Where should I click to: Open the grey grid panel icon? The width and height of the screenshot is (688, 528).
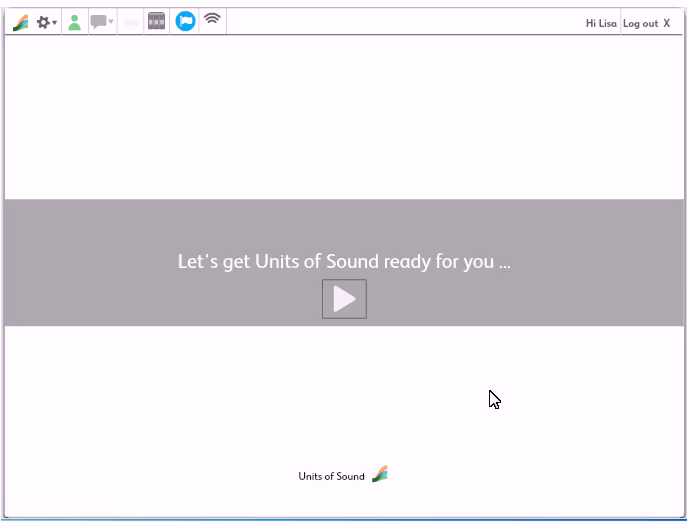click(x=156, y=21)
